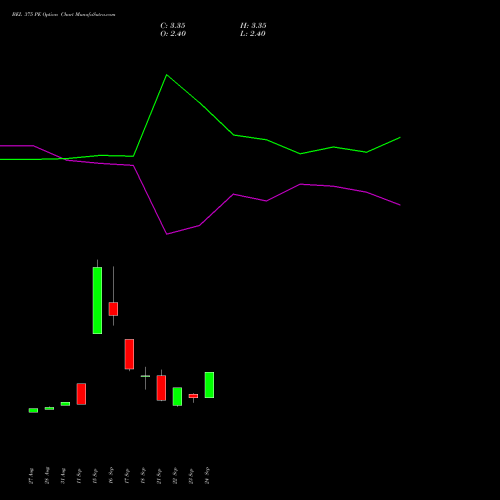Screen dimensions: 500x500
Task: Select the open value O: 2.40
Action: pyautogui.click(x=173, y=34)
